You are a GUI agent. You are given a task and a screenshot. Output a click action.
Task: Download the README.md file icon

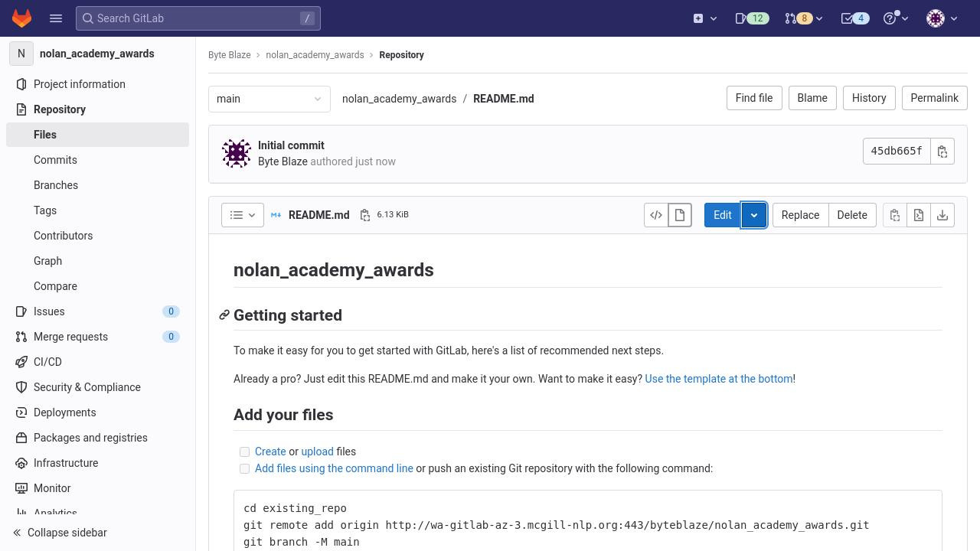[942, 215]
